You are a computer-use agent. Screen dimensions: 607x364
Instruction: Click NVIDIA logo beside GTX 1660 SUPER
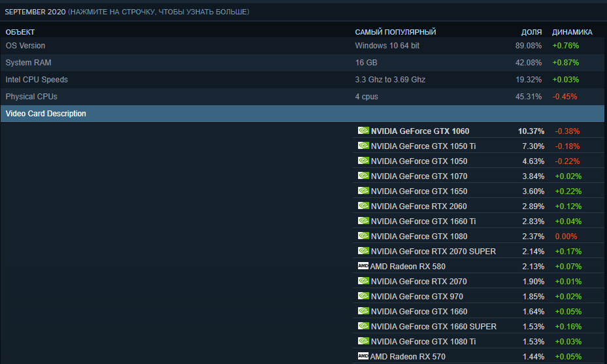[363, 326]
